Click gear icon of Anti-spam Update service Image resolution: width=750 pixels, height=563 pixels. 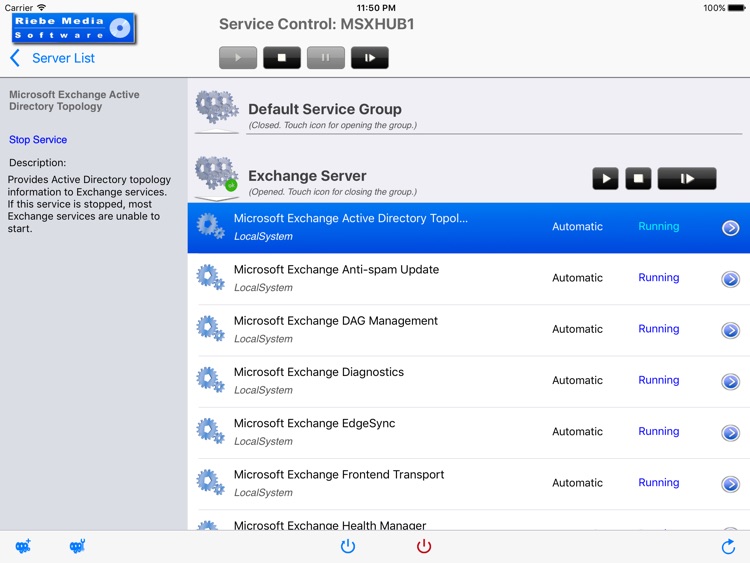[x=210, y=277]
